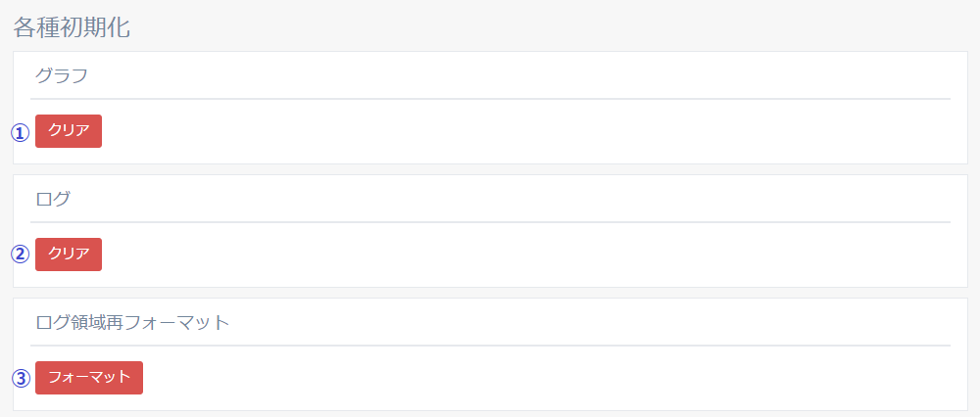Click gray gap between グラフ and ログ panels
The image size is (980, 417).
(490, 169)
